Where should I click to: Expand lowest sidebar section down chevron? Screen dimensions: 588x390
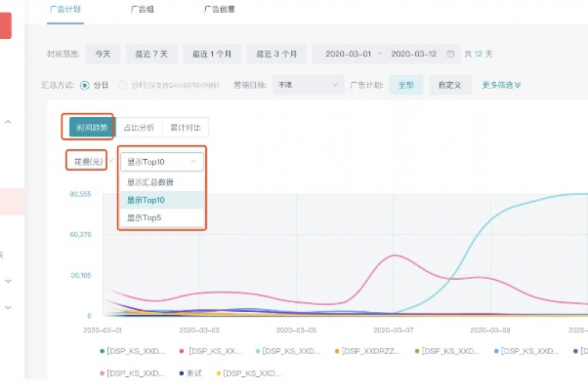tap(8, 307)
